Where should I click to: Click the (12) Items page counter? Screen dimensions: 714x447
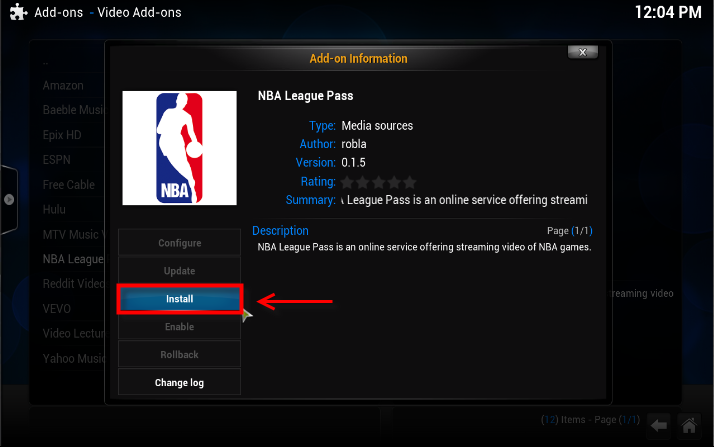590,420
